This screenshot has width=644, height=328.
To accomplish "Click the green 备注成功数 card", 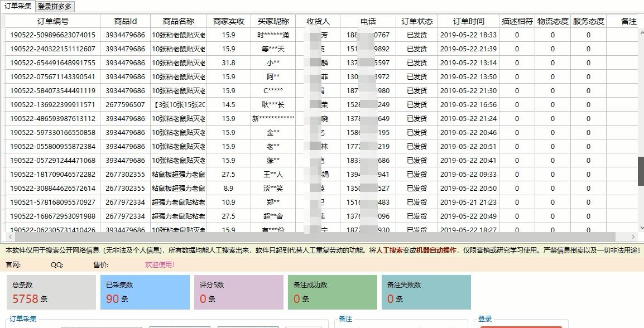I will coord(332,291).
